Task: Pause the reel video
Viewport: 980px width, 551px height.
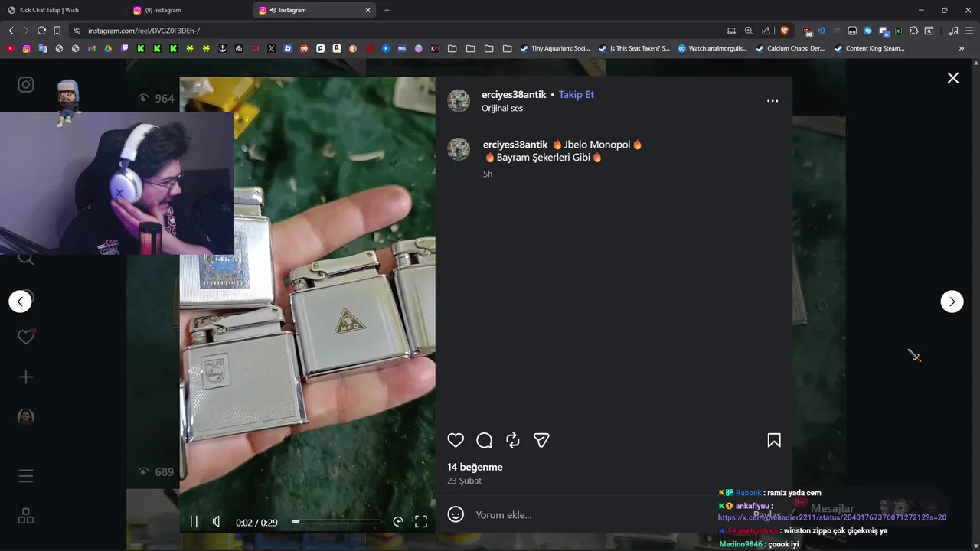Action: click(x=194, y=522)
